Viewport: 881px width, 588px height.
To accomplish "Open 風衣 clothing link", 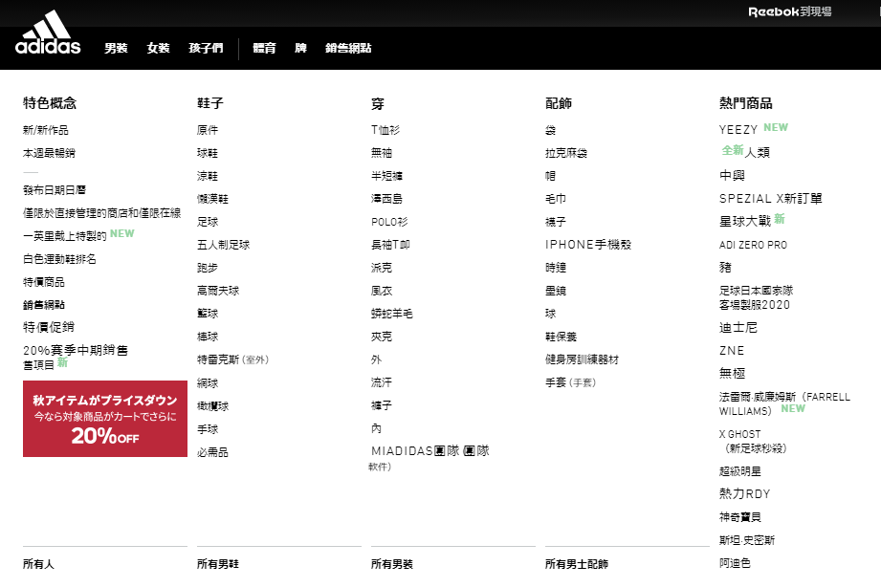I will coord(382,291).
